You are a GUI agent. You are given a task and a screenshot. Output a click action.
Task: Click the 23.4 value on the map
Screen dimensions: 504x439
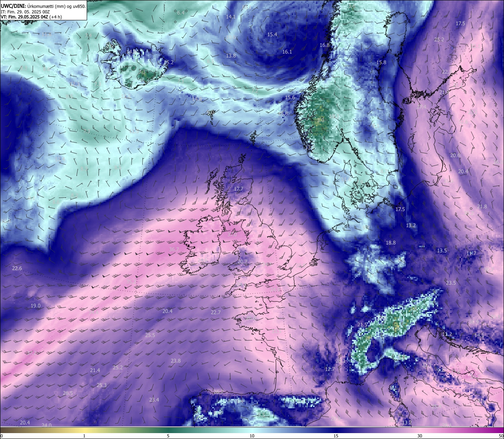click(154, 400)
